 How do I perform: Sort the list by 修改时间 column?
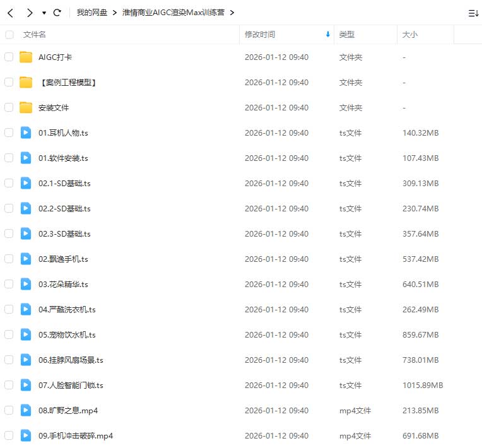pyautogui.click(x=260, y=35)
